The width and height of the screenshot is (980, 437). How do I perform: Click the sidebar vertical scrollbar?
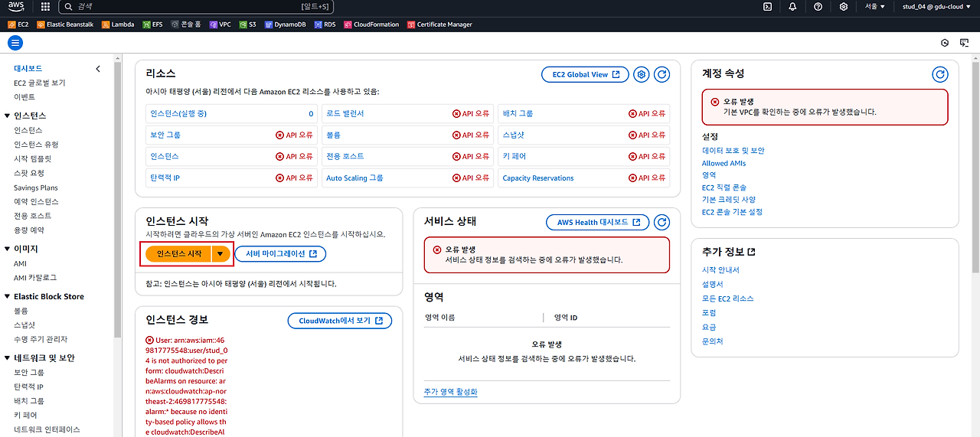point(117,199)
